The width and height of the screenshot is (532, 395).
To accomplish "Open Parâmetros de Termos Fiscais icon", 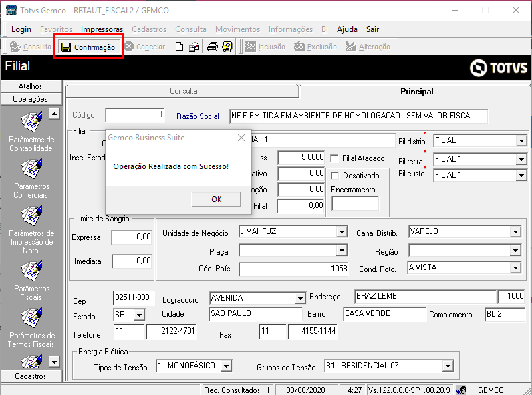I will tap(31, 317).
